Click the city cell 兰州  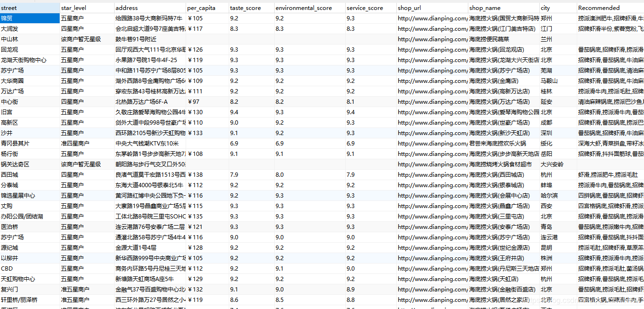pos(558,39)
